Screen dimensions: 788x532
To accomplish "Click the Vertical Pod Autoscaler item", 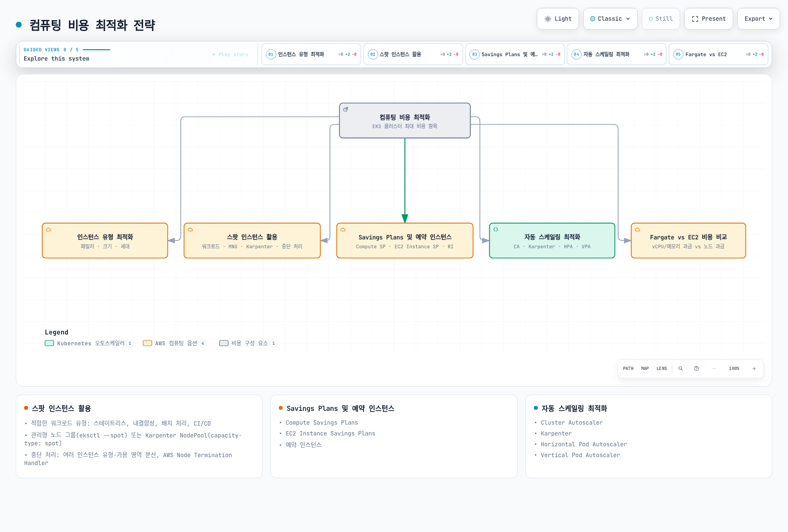I will coord(580,455).
